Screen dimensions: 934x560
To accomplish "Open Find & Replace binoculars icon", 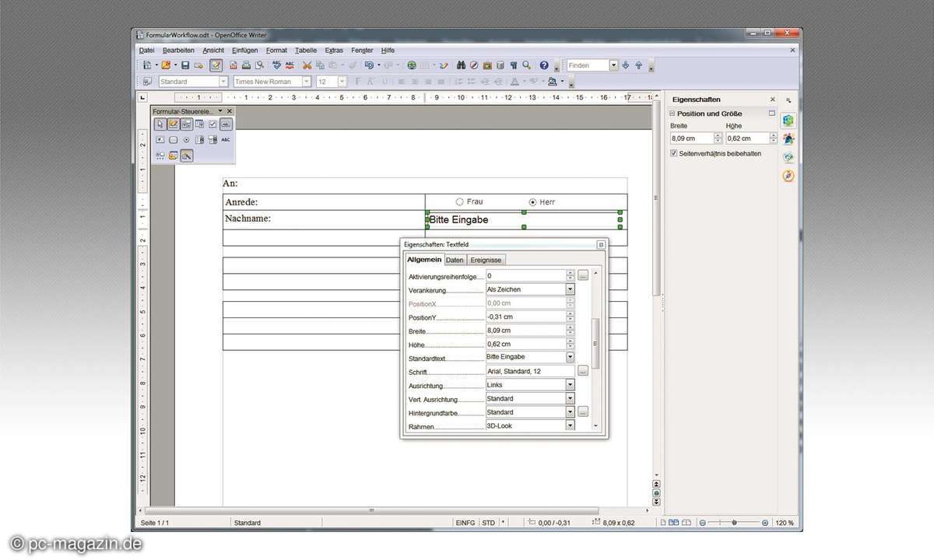I will (461, 65).
